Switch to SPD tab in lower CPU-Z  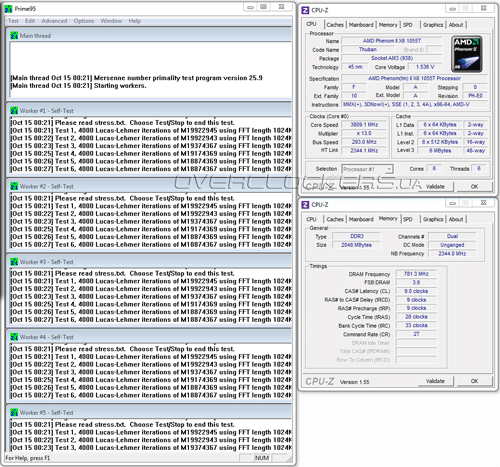point(408,219)
